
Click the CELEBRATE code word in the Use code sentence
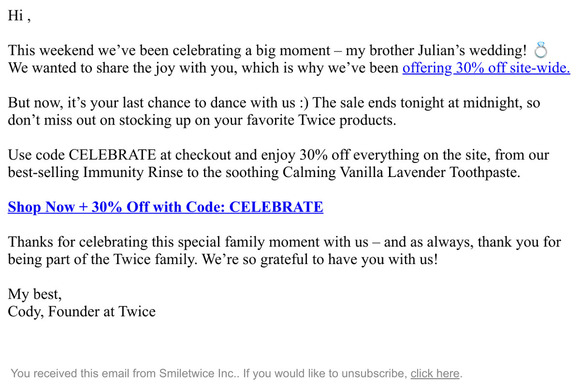coord(112,155)
